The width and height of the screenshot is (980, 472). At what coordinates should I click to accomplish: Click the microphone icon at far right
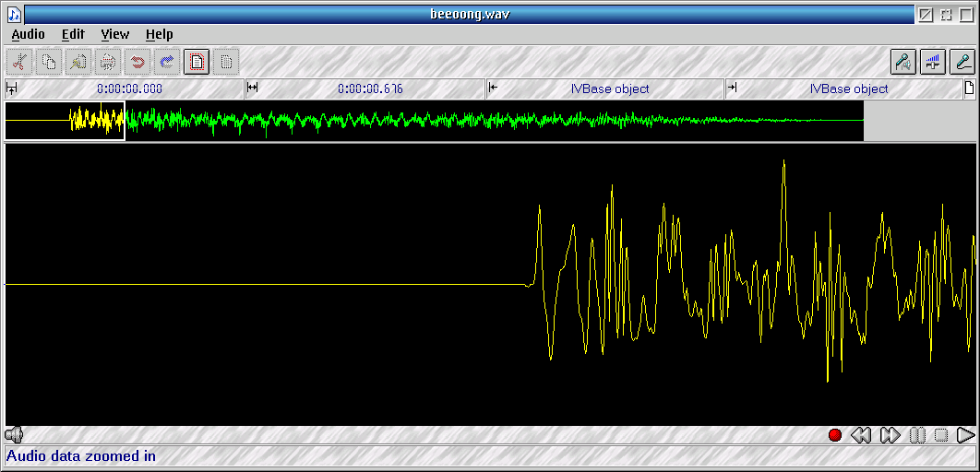coord(962,62)
